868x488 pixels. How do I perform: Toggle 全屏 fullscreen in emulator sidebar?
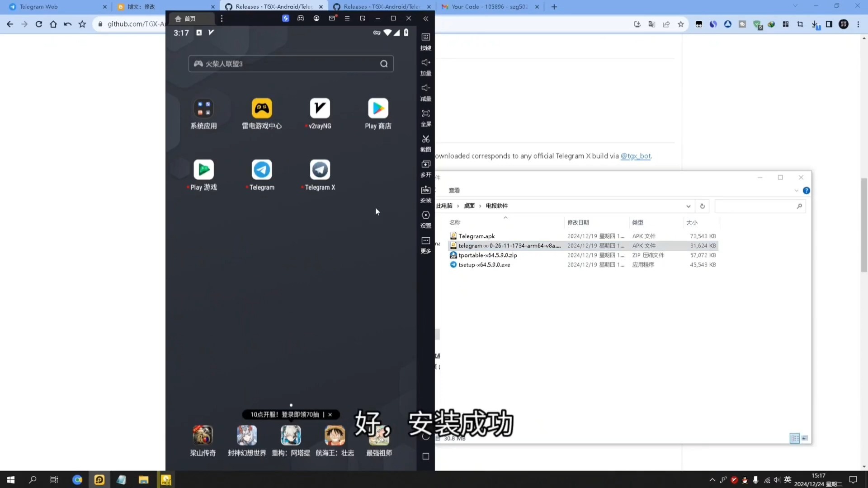click(x=425, y=113)
